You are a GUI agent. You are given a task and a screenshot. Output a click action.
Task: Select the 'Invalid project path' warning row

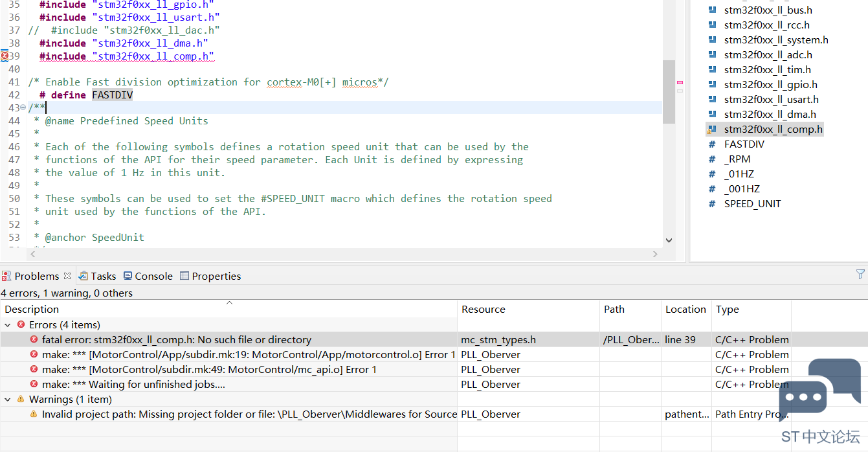click(395, 414)
